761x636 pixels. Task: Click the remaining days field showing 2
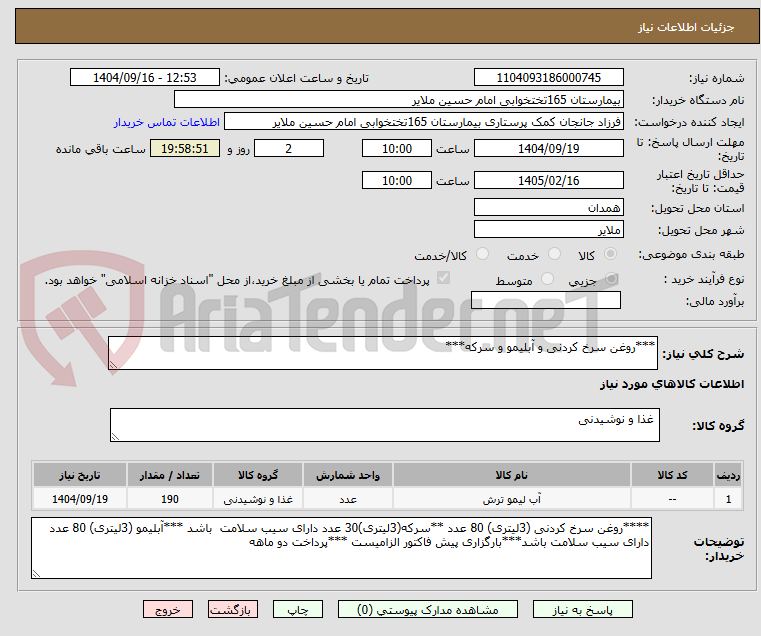[289, 148]
